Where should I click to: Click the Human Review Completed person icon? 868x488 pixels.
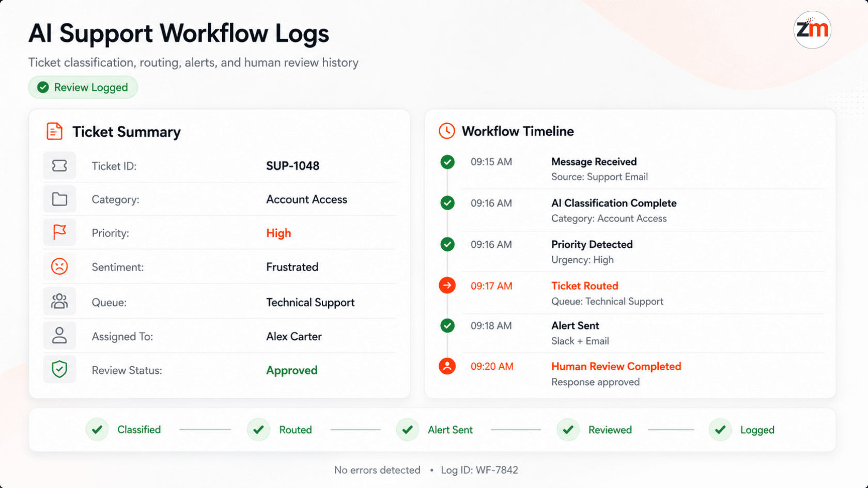coord(447,366)
